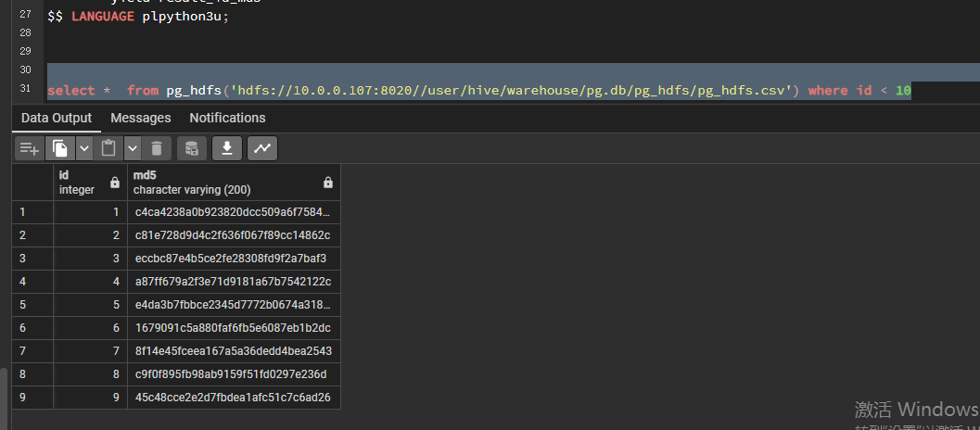The image size is (980, 430).
Task: Click the Copy rows icon
Action: point(60,148)
